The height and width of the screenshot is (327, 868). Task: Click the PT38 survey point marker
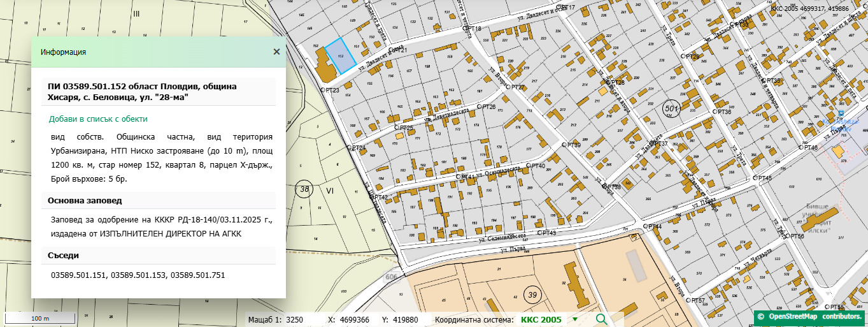pyautogui.click(x=603, y=187)
